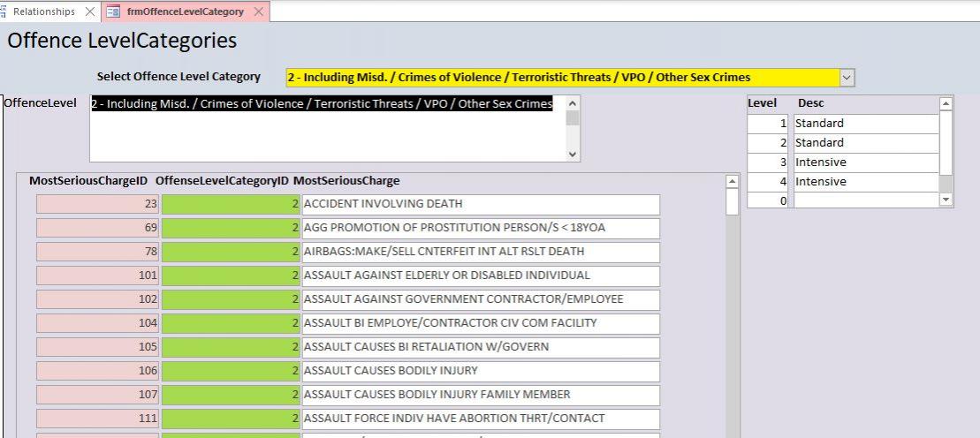Image resolution: width=980 pixels, height=438 pixels.
Task: Click the Desc column header
Action: 810,103
